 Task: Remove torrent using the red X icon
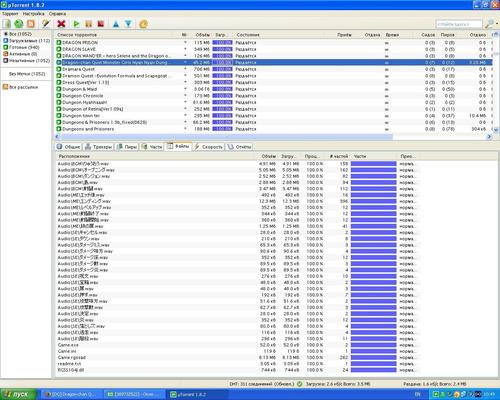pyautogui.click(x=61, y=24)
